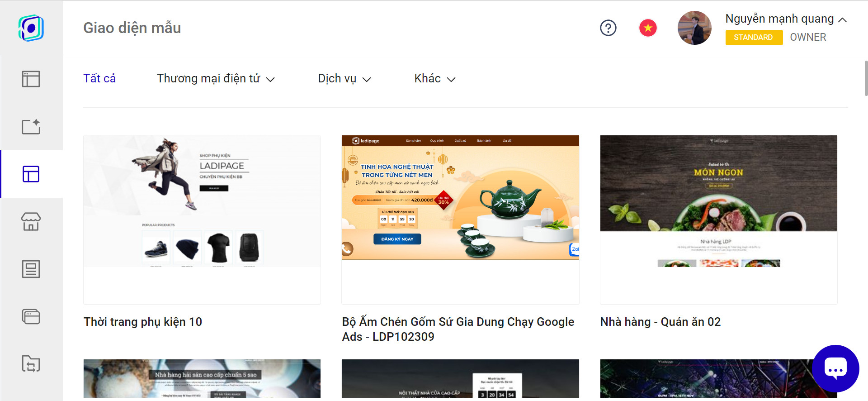Click the OWNER role label

(808, 38)
